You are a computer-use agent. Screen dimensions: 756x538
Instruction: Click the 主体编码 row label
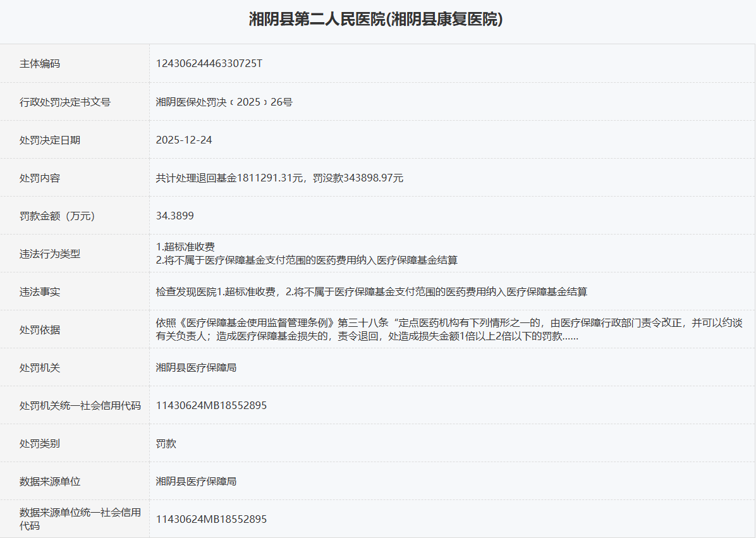(40, 64)
